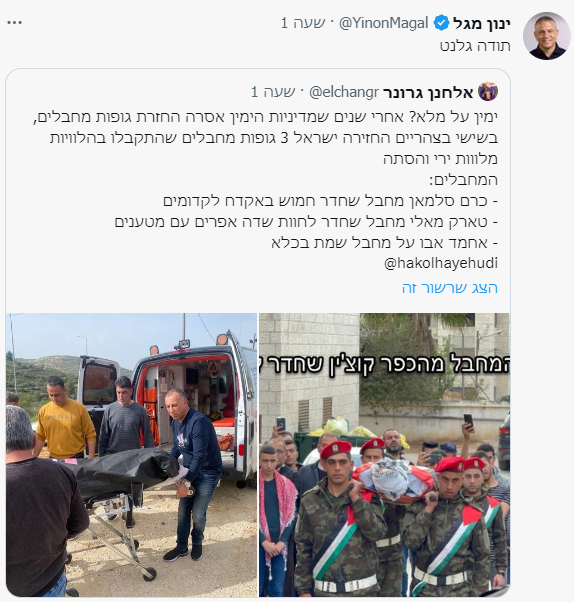The height and width of the screenshot is (602, 574).
Task: Click the Hebrew caption overlay on funeral photo
Action: 385,364
